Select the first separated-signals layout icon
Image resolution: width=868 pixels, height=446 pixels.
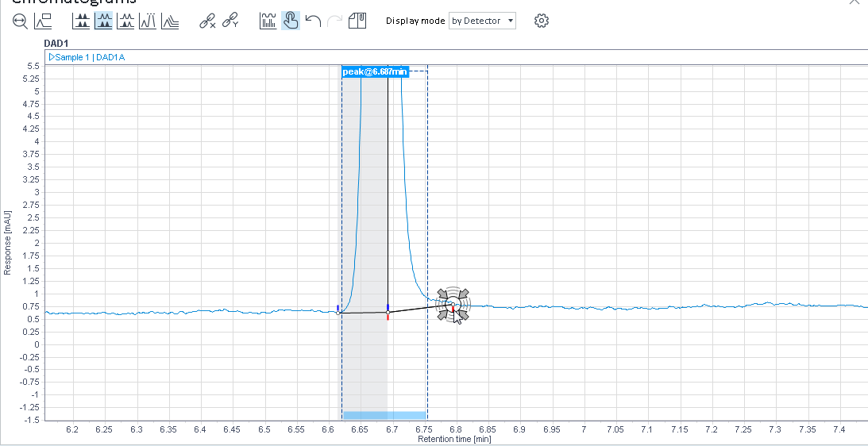tap(81, 21)
